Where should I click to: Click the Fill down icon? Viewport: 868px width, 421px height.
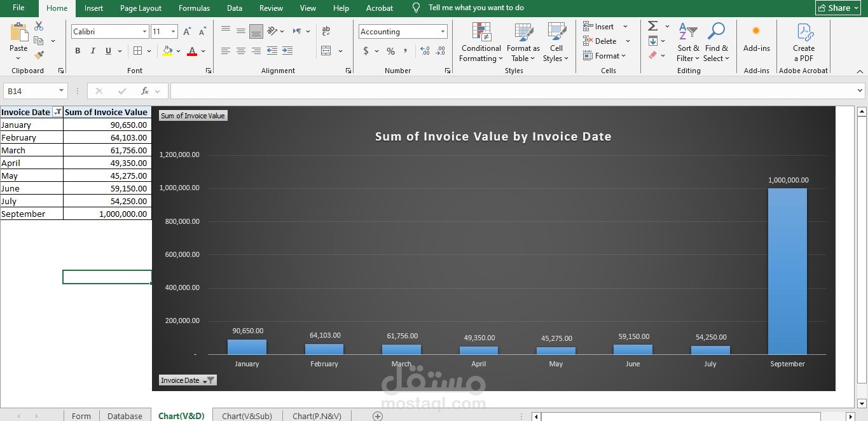[x=653, y=41]
